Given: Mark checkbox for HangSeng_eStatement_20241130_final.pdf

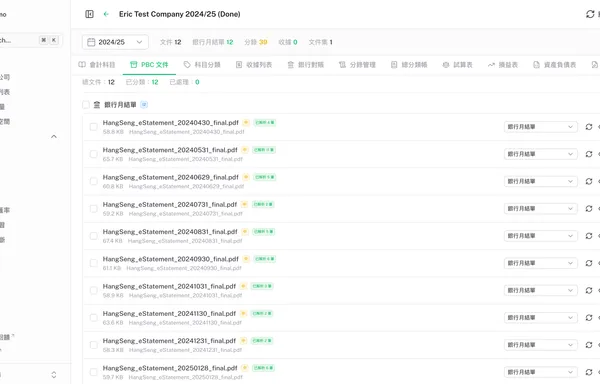Looking at the screenshot, I should 93,318.
